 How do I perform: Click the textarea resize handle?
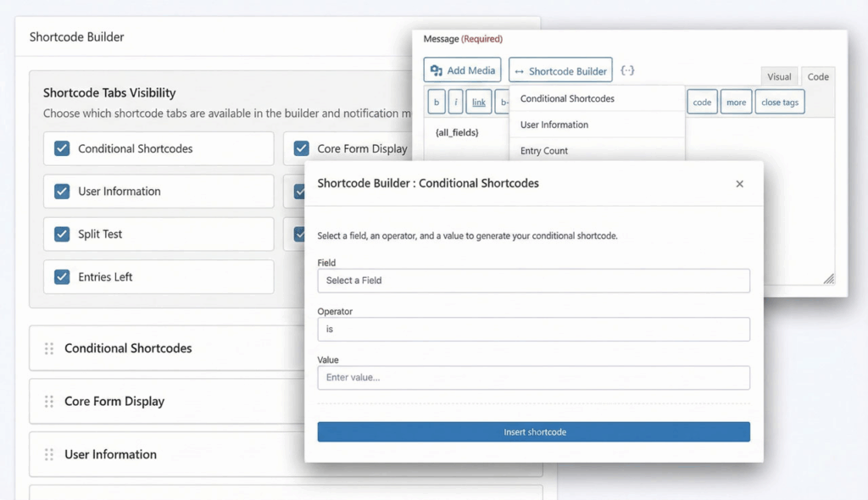point(828,279)
